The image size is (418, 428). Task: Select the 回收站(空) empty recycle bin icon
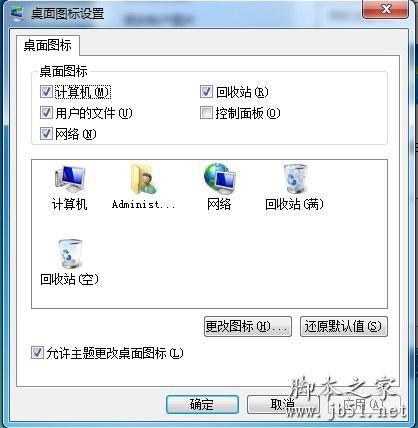(x=70, y=254)
